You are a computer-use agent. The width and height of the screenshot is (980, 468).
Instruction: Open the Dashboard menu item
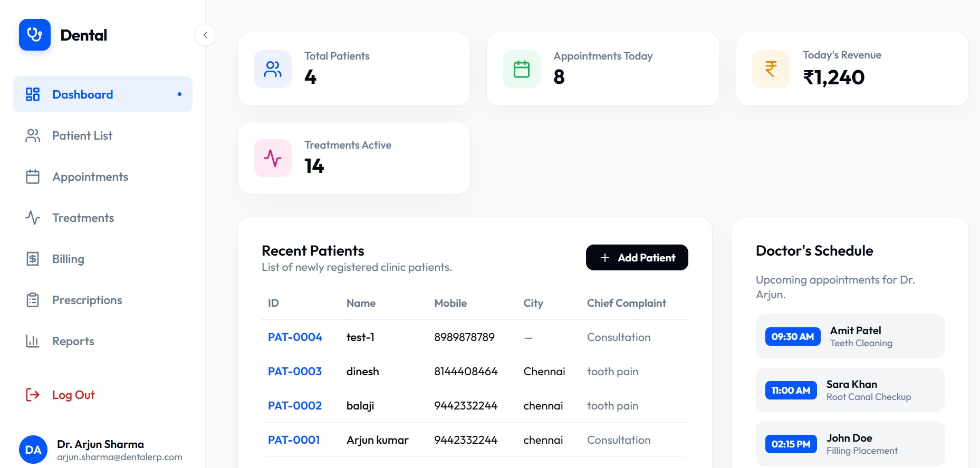[x=102, y=94]
